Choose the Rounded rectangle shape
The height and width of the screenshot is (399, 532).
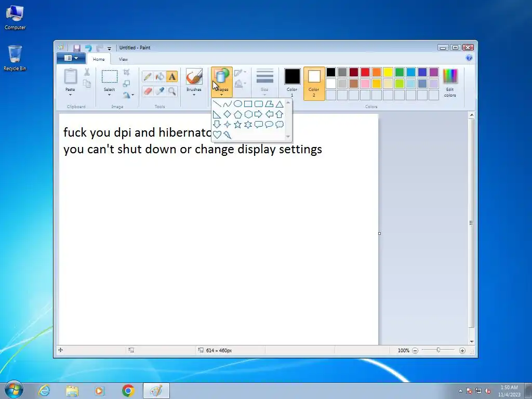pyautogui.click(x=259, y=104)
